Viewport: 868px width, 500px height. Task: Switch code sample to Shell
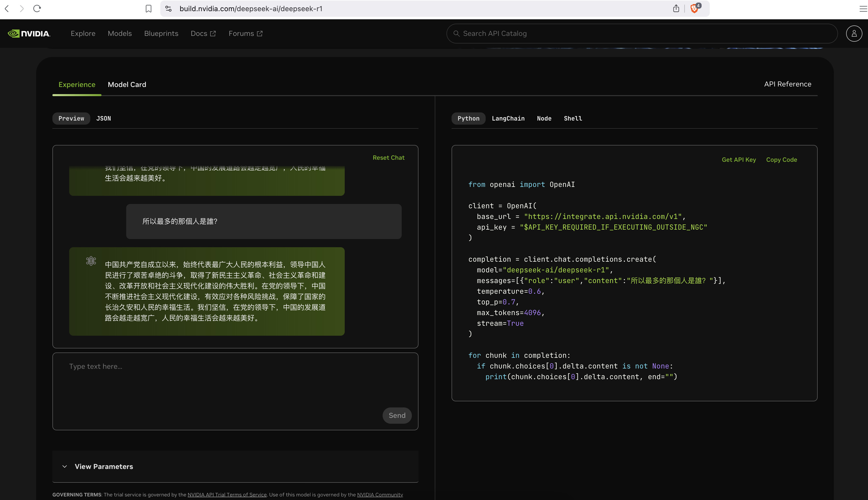coord(573,119)
